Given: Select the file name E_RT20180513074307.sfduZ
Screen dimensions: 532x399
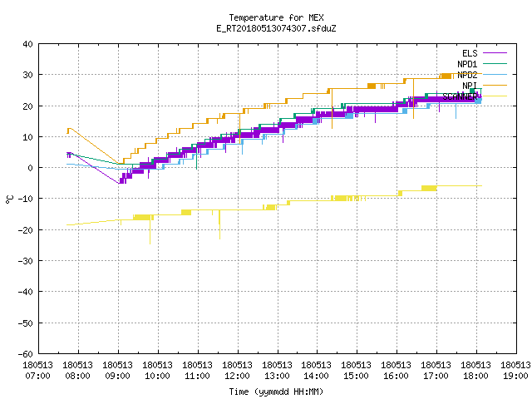Looking at the screenshot, I should 276,28.
